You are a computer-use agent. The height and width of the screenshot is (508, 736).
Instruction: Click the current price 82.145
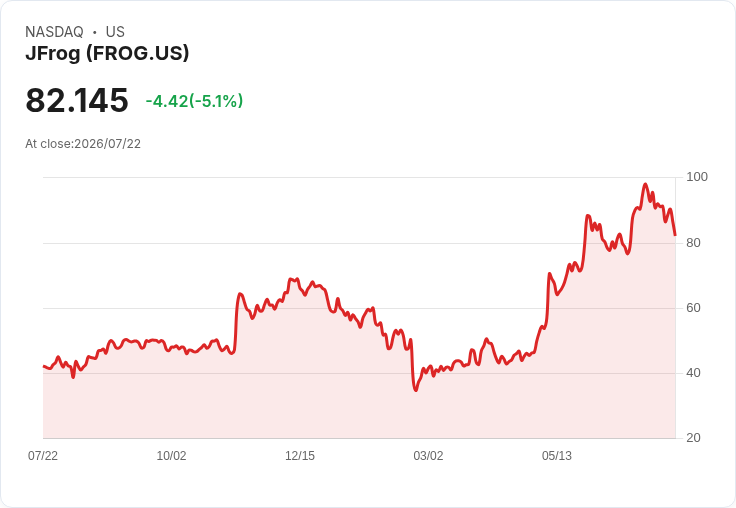(x=77, y=100)
